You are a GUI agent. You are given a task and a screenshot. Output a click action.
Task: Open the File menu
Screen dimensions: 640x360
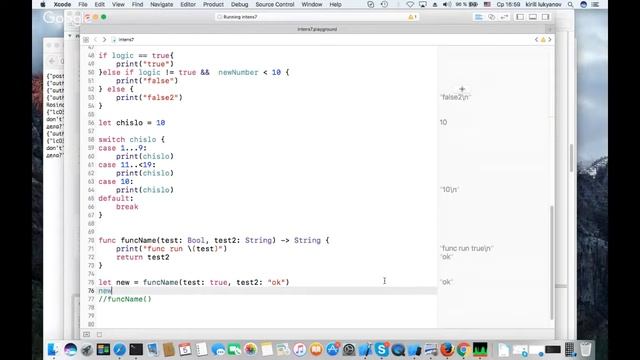83,4
